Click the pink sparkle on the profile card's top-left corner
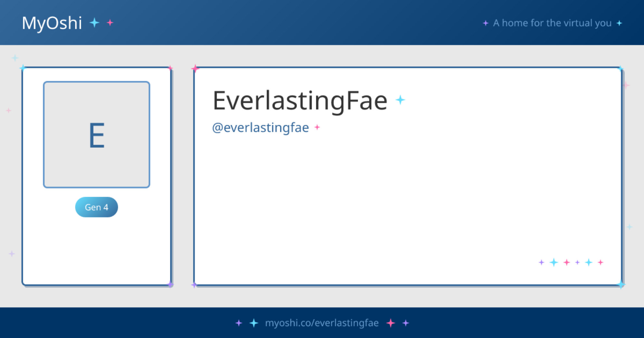 [195, 69]
